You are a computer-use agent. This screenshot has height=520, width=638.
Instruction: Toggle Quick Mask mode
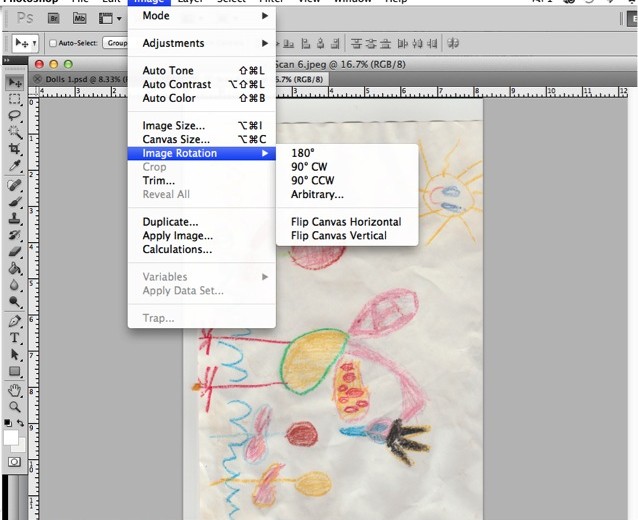coord(15,462)
